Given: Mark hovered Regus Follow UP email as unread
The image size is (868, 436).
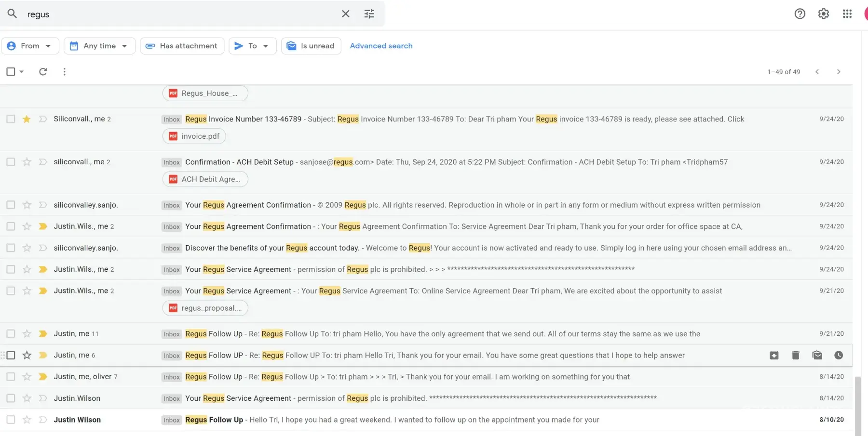Looking at the screenshot, I should click(817, 356).
